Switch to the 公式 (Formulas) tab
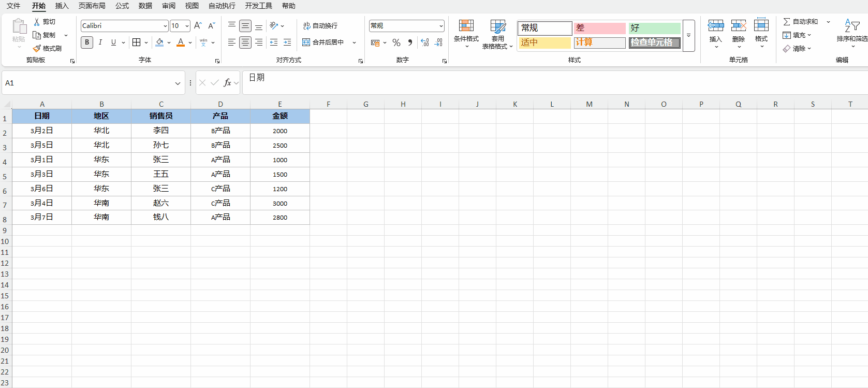Image resolution: width=868 pixels, height=388 pixels. [x=122, y=6]
